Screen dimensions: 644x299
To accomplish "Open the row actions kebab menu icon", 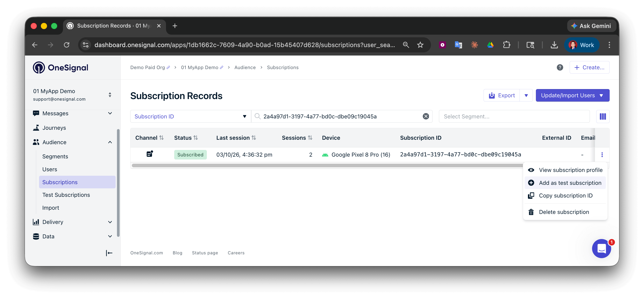I will click(x=603, y=155).
